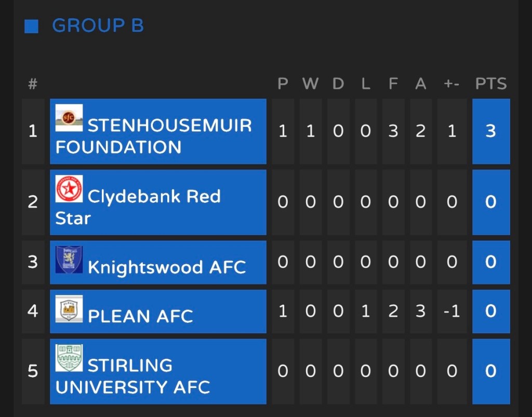Click rank number 5 in the table

coord(33,371)
